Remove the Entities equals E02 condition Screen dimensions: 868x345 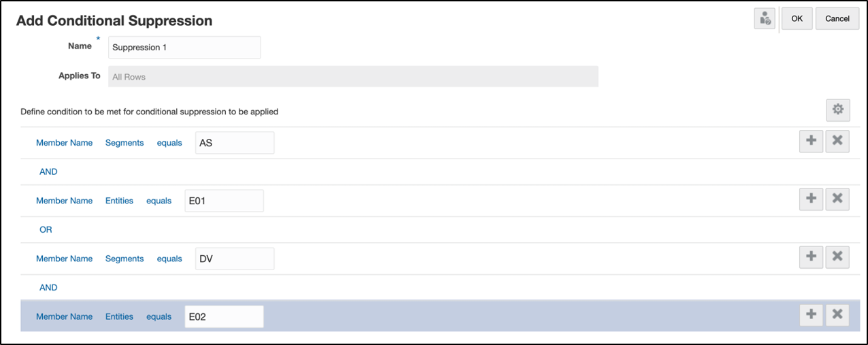837,314
